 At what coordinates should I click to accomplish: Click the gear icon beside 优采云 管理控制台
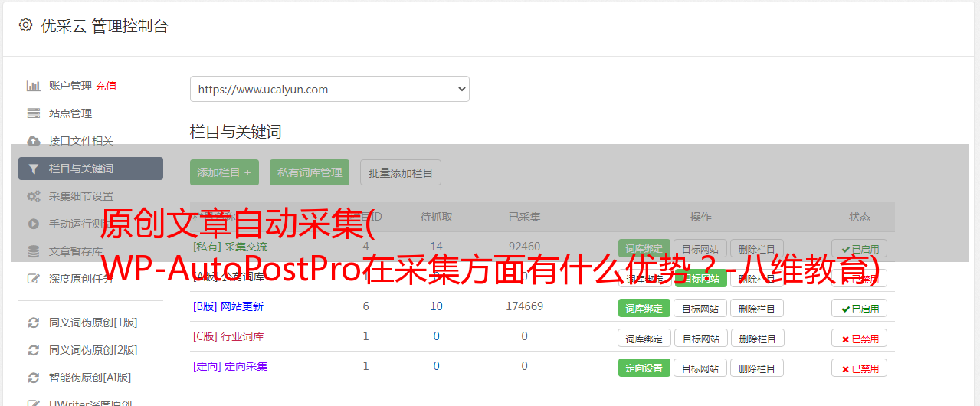point(25,25)
